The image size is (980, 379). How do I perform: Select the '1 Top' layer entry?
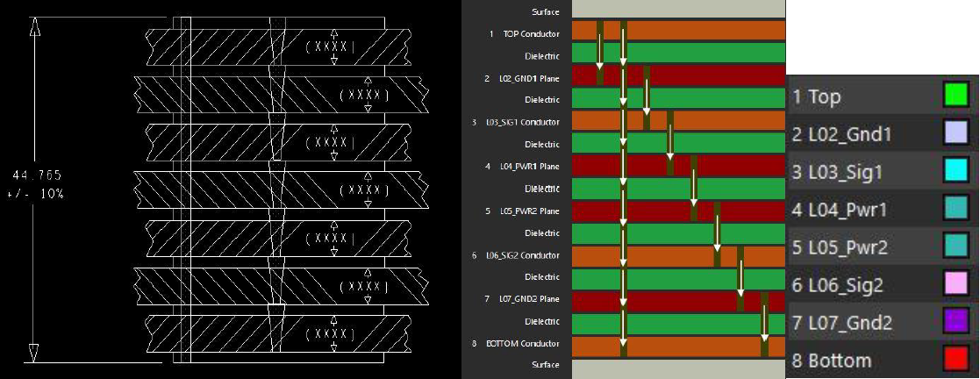tap(816, 97)
